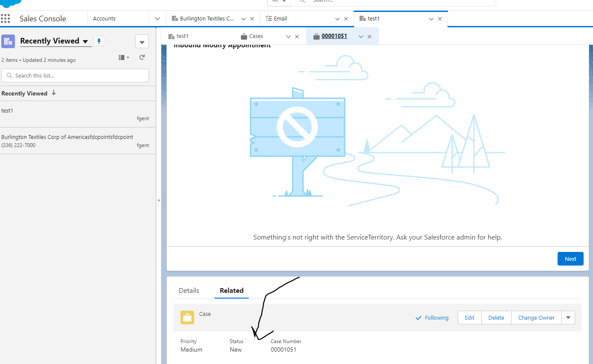Screen dimensions: 593x364
Task: Switch to the Details tab
Action: [189, 291]
